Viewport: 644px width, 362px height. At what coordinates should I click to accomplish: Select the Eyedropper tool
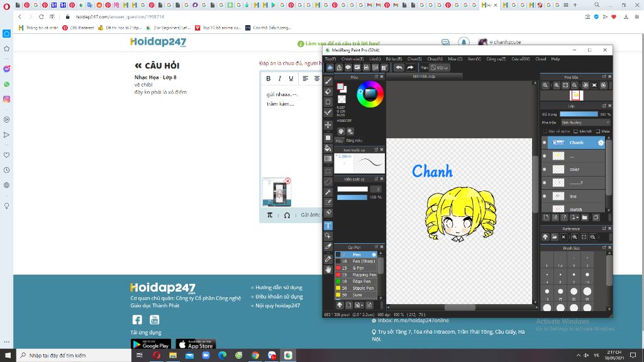(328, 259)
